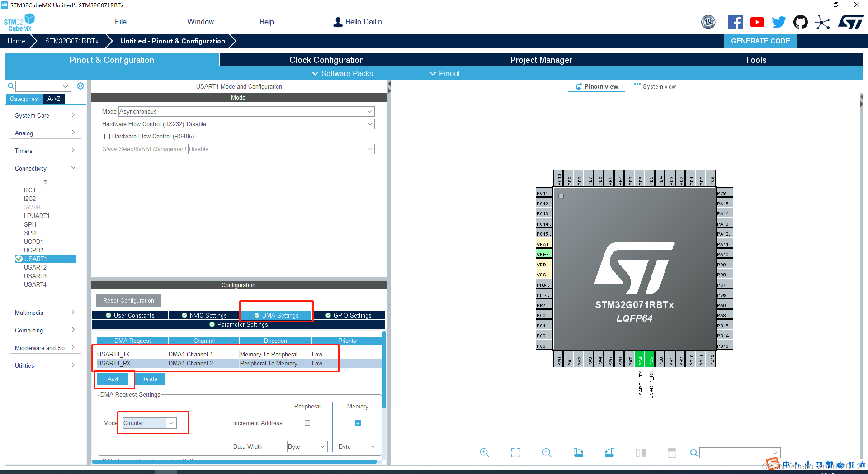This screenshot has width=868, height=474.
Task: Expand the Multimedia category
Action: tap(45, 313)
